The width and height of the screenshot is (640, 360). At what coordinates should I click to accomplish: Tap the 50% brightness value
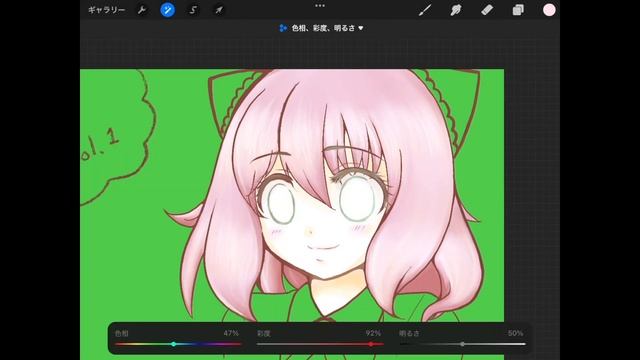pyautogui.click(x=516, y=333)
